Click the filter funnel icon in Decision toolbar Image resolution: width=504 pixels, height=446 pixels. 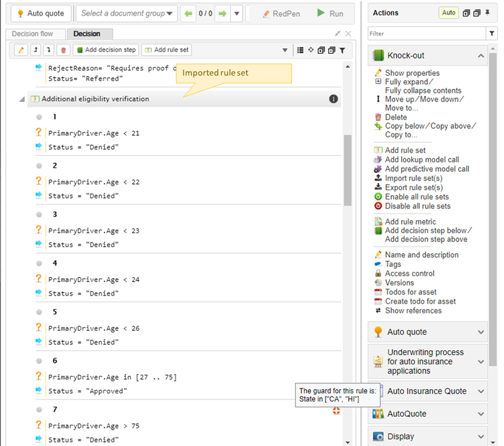[x=342, y=50]
